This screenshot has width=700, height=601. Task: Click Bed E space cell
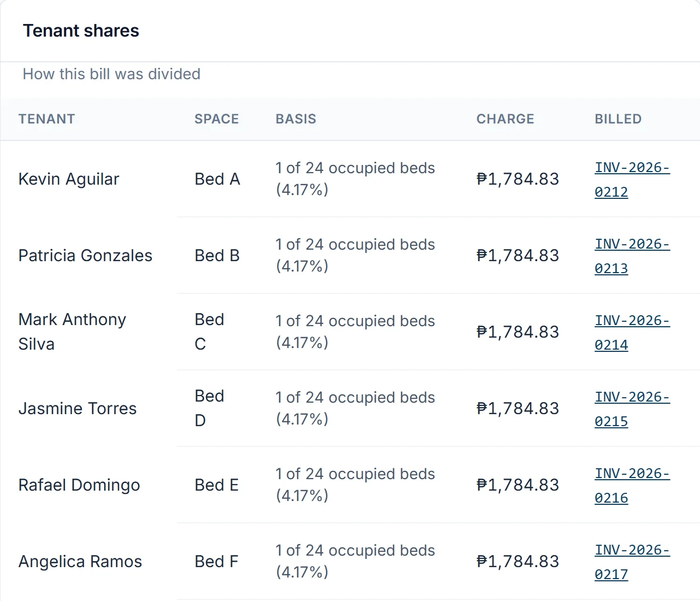pos(217,485)
